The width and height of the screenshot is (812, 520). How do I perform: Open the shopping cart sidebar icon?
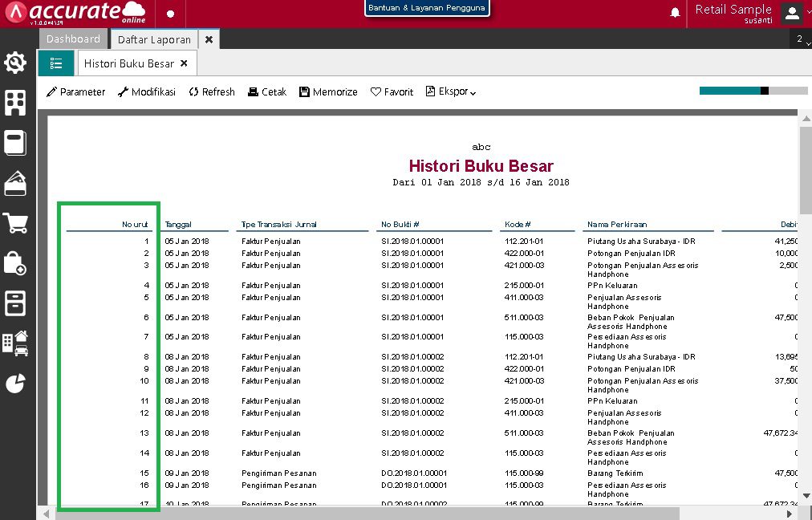[x=16, y=223]
